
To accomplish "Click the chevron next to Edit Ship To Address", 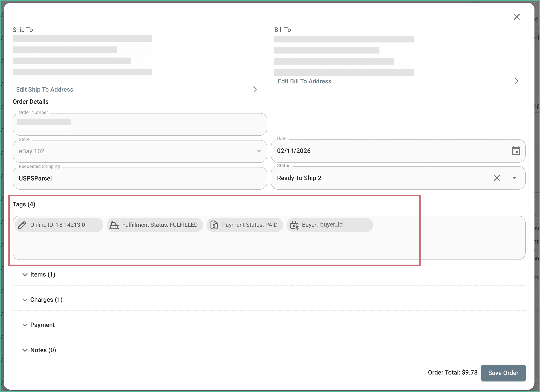I will point(255,89).
